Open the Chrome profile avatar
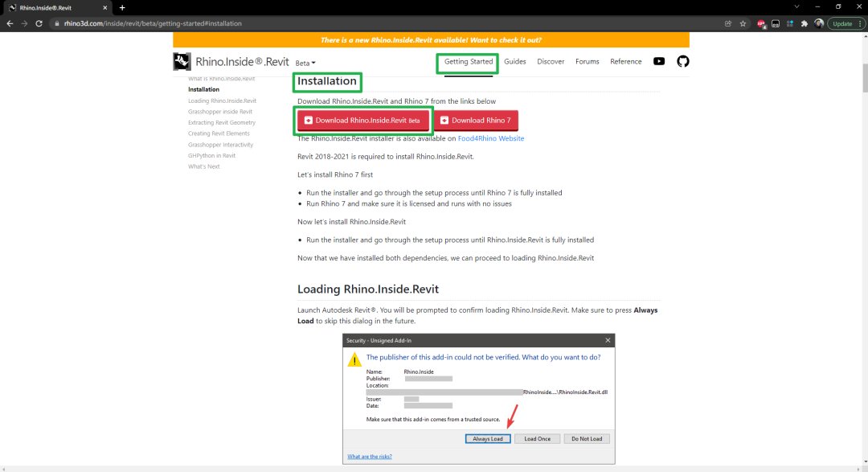 tap(819, 24)
